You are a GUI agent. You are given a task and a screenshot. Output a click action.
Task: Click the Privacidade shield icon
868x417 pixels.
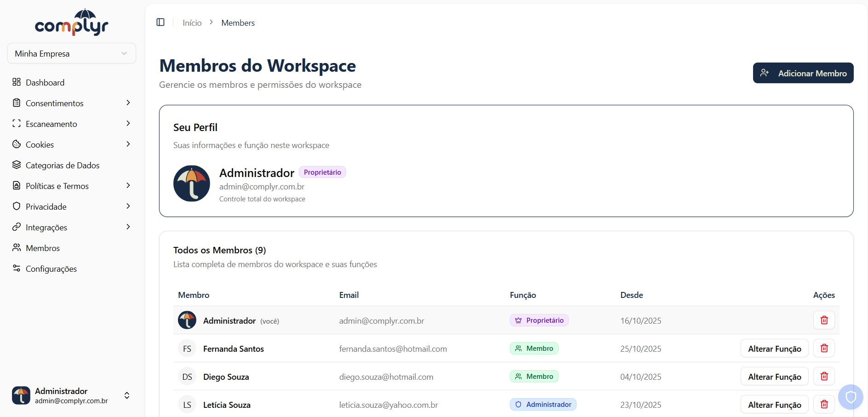pyautogui.click(x=17, y=206)
